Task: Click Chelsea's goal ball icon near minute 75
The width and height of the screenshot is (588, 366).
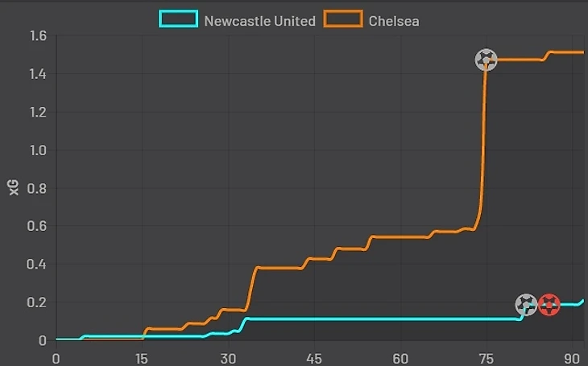Action: [486, 60]
